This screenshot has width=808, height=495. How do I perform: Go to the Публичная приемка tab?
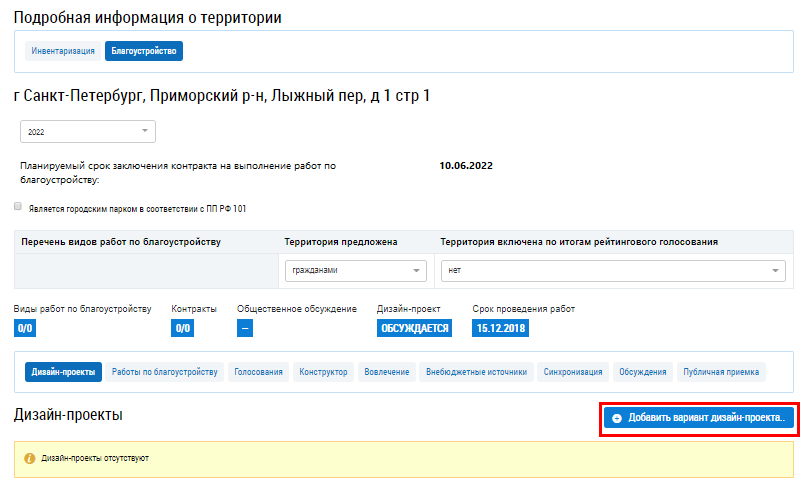(721, 372)
